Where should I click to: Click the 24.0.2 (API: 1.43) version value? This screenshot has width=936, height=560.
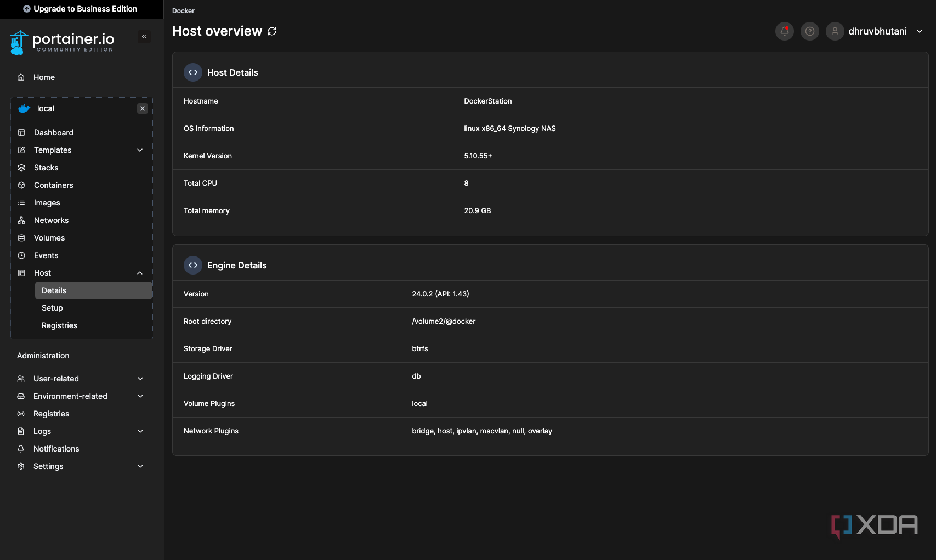(x=440, y=294)
